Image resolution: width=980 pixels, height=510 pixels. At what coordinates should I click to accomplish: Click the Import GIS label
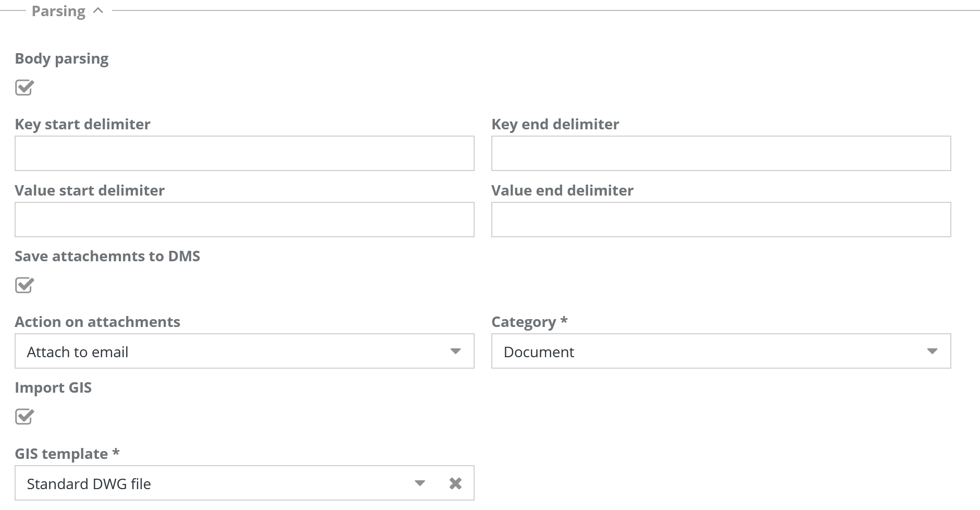click(x=53, y=387)
